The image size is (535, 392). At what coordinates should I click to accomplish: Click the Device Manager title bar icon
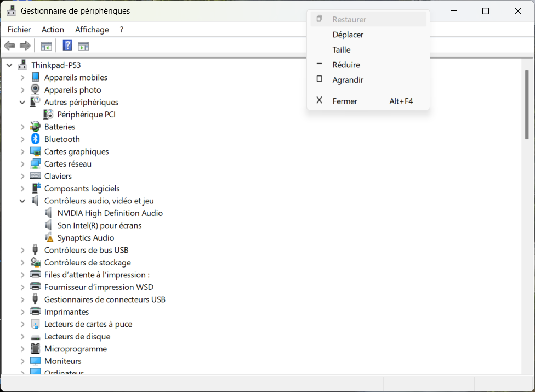click(x=12, y=10)
